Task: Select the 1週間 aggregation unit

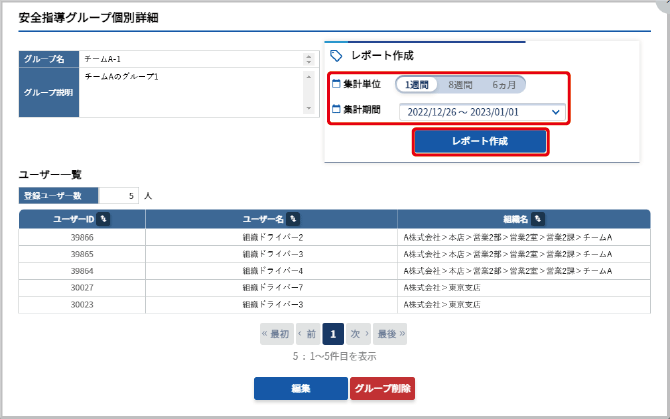Action: tap(417, 85)
